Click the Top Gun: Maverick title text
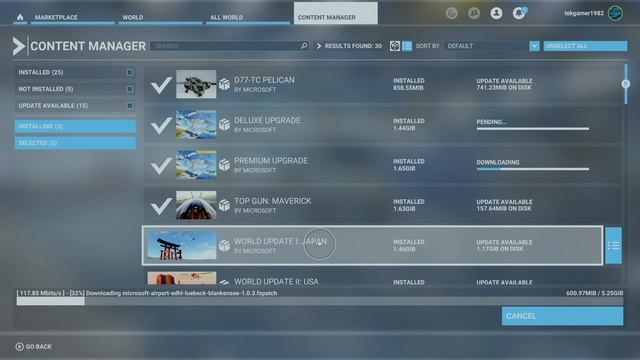 pyautogui.click(x=273, y=201)
